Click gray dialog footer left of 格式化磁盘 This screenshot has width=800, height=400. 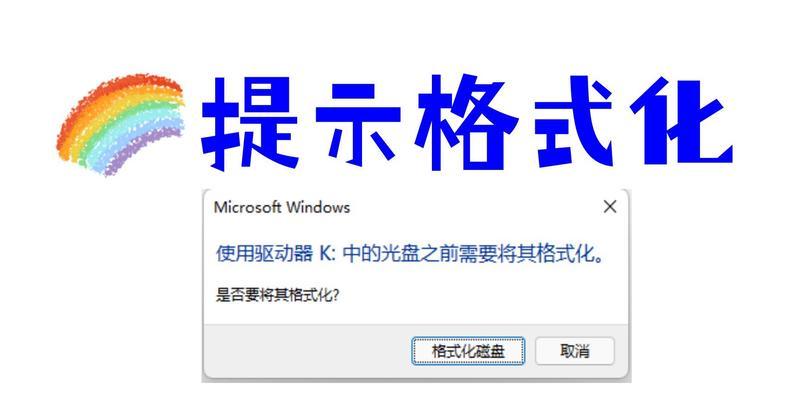pyautogui.click(x=306, y=351)
